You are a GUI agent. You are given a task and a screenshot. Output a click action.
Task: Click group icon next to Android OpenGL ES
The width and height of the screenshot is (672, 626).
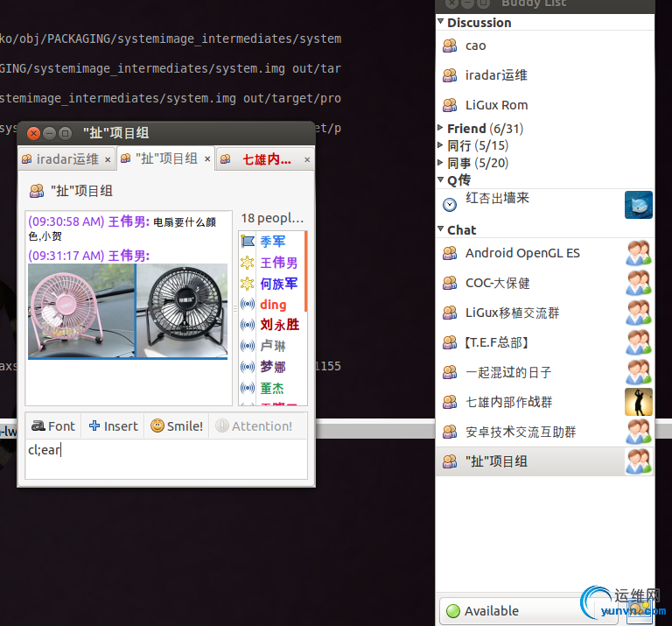[x=450, y=253]
